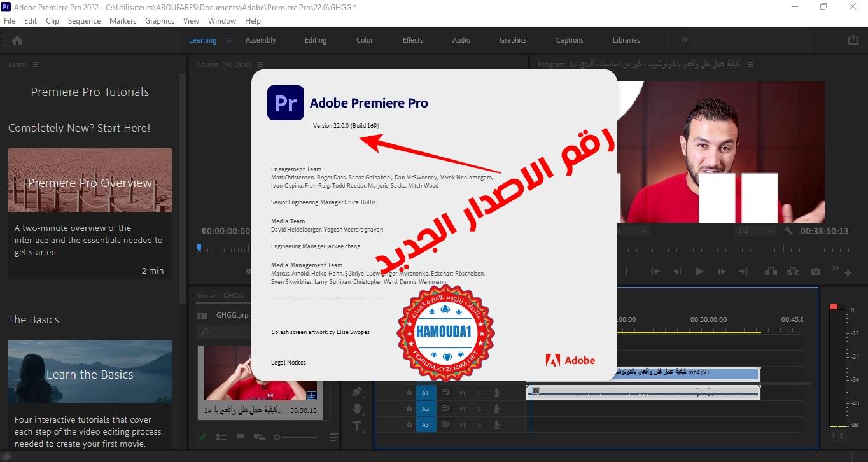
Task: Export frame with camera icon
Action: tap(815, 271)
